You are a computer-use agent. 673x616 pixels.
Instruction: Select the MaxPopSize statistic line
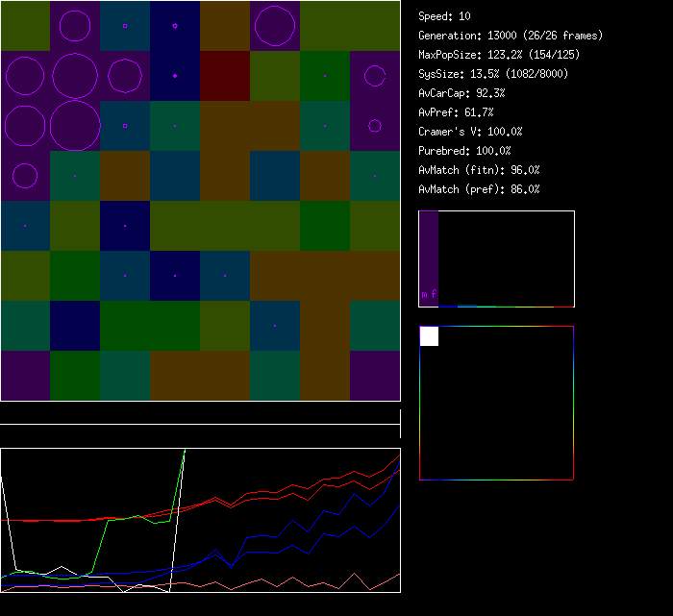point(499,55)
